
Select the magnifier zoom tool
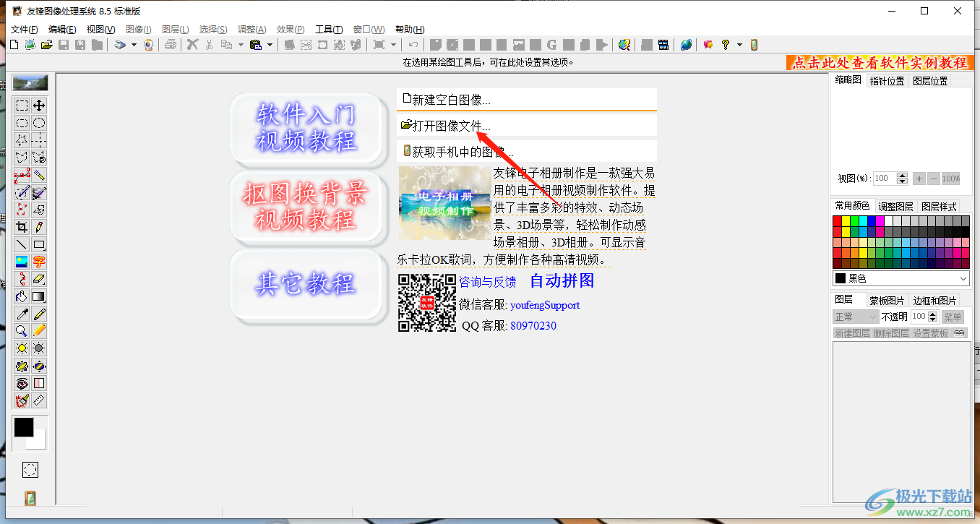coord(22,331)
